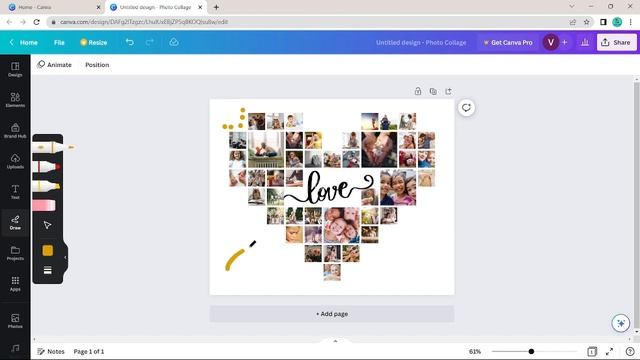Open the browser tab search dropdown
640x360 pixels.
pyautogui.click(x=571, y=7)
